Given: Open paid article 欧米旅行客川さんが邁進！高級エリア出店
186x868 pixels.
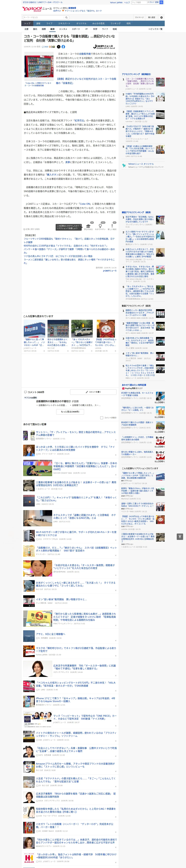Looking at the screenshot, I should (x=137, y=424).
